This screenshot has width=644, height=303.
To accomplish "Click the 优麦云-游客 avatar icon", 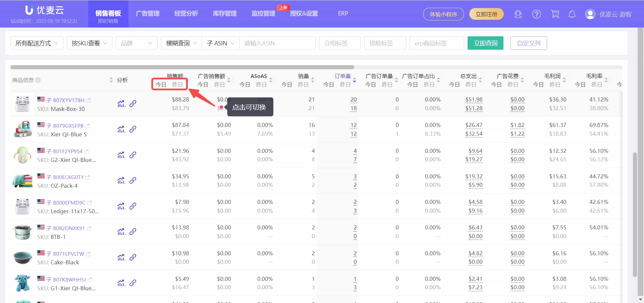I will point(590,14).
